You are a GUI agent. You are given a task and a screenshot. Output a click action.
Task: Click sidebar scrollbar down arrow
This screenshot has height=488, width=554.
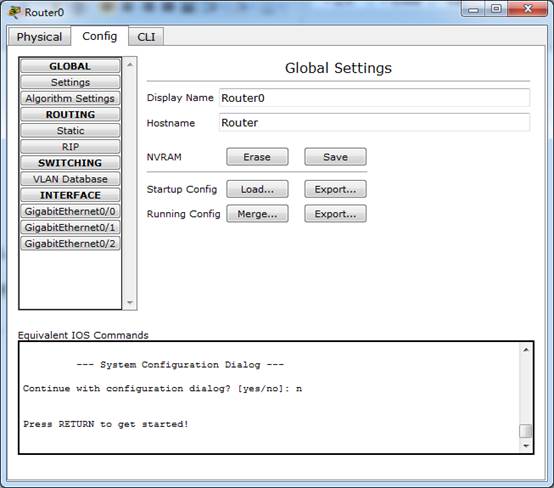point(130,302)
